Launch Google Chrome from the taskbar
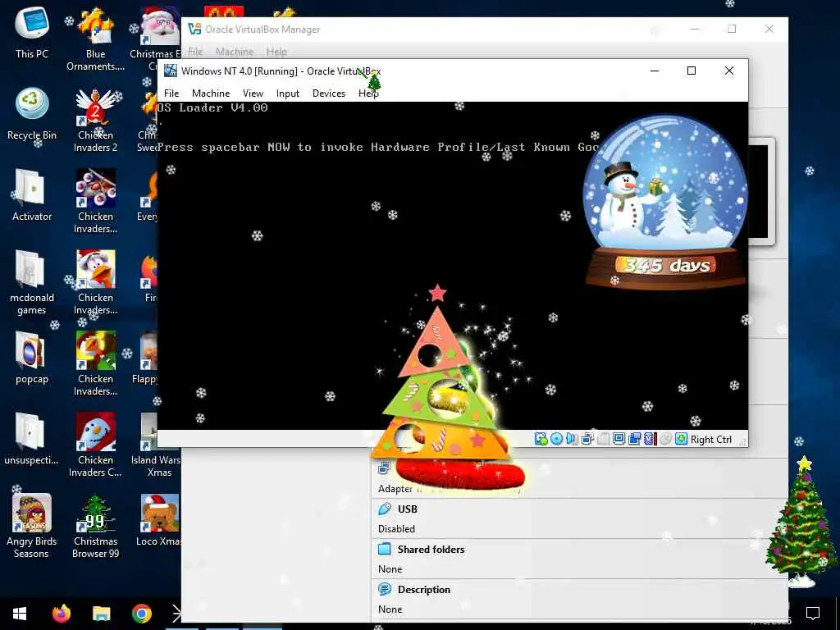The width and height of the screenshot is (840, 630). 141,614
